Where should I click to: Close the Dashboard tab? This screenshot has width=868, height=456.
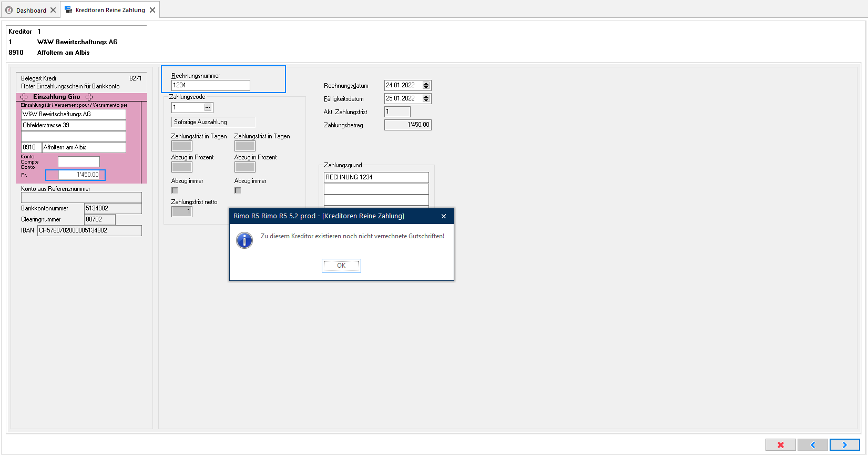pyautogui.click(x=53, y=10)
